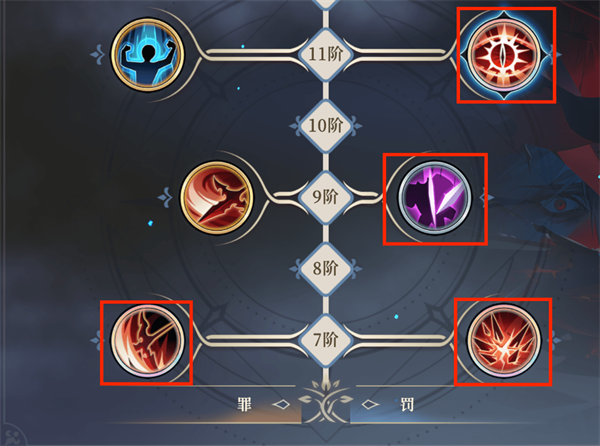Viewport: 600px width, 446px height.
Task: Click the tree emblem between 罪 and 罚
Action: 325,402
